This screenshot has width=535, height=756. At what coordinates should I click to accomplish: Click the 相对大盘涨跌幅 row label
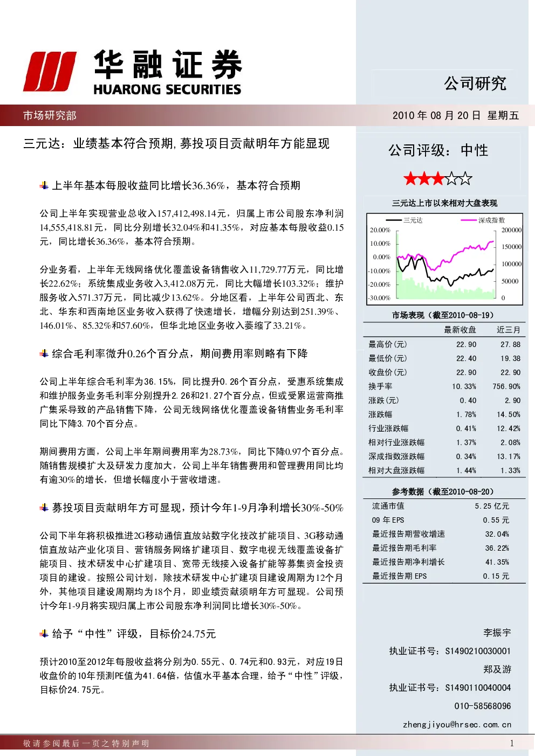click(x=396, y=470)
